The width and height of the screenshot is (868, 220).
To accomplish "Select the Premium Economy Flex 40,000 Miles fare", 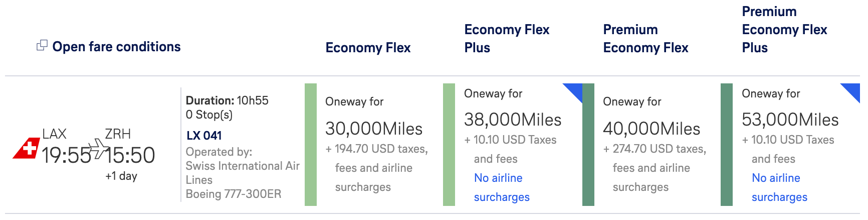I will point(652,145).
